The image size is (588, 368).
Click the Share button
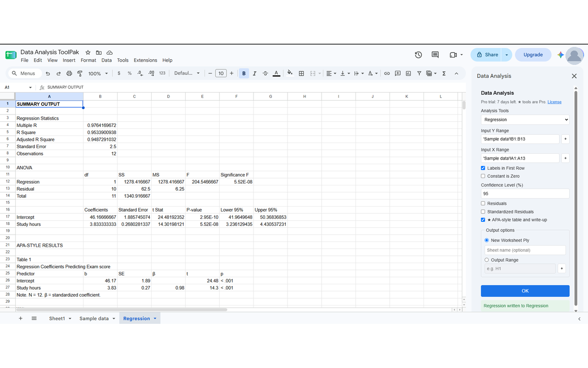(x=486, y=55)
